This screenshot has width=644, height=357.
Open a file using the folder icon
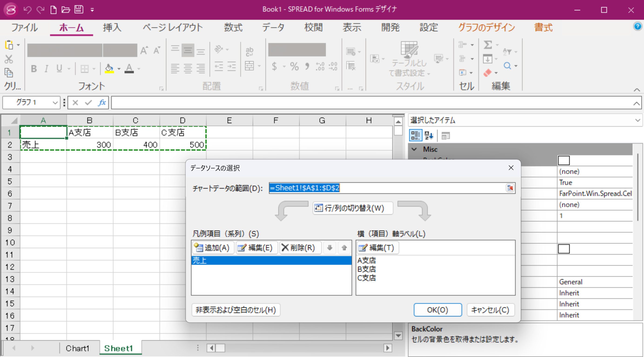click(66, 10)
